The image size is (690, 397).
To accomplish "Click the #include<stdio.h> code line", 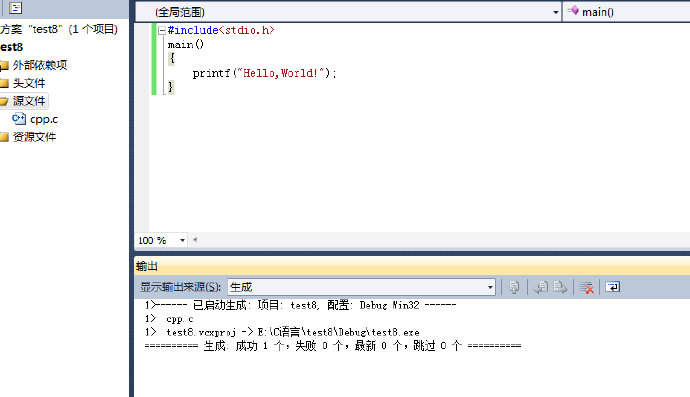I will 221,30.
